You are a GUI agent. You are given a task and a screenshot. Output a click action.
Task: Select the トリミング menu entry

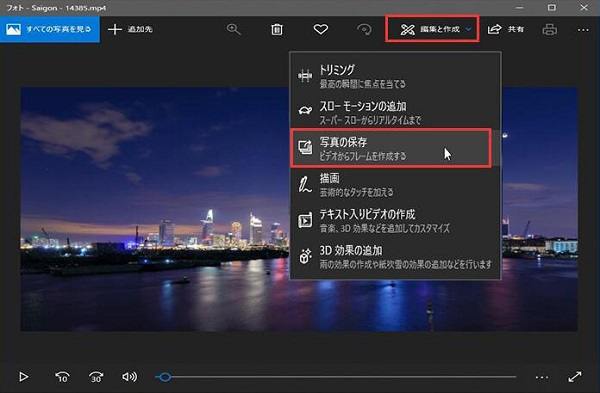[x=395, y=76]
